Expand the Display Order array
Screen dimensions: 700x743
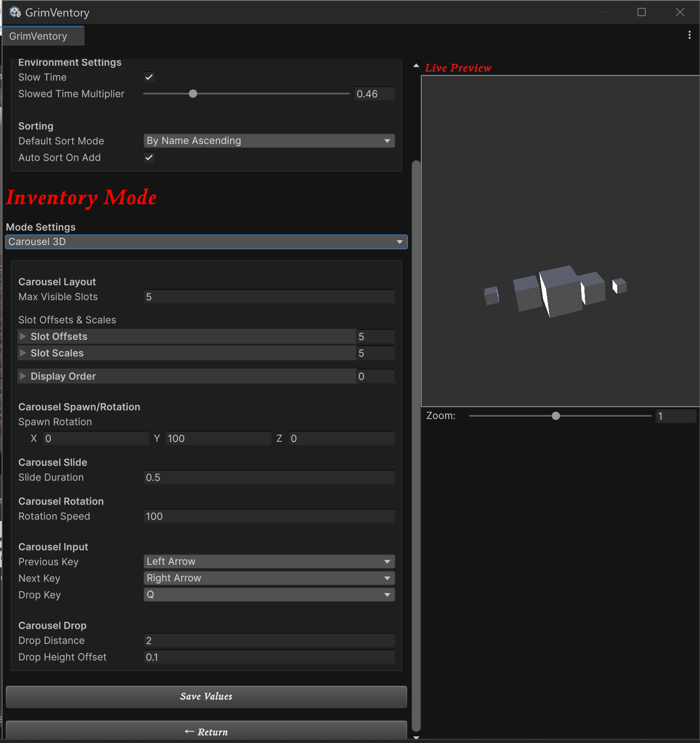coord(23,376)
